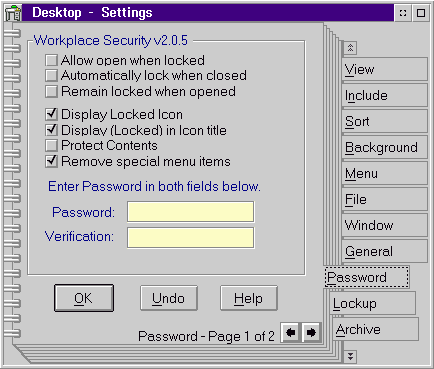Click the 'Password:' field label
This screenshot has height=369, width=434.
(x=83, y=212)
